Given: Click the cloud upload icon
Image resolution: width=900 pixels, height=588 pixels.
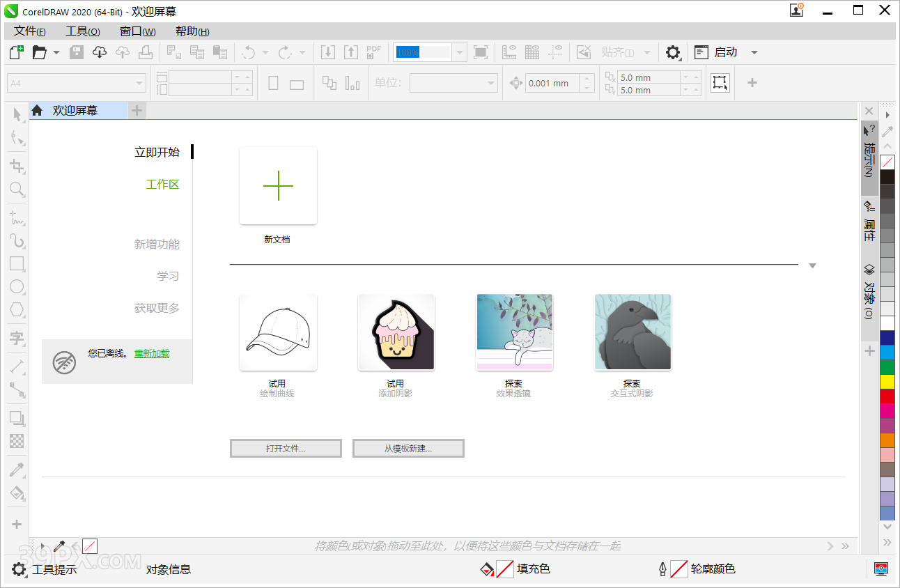Looking at the screenshot, I should 123,52.
